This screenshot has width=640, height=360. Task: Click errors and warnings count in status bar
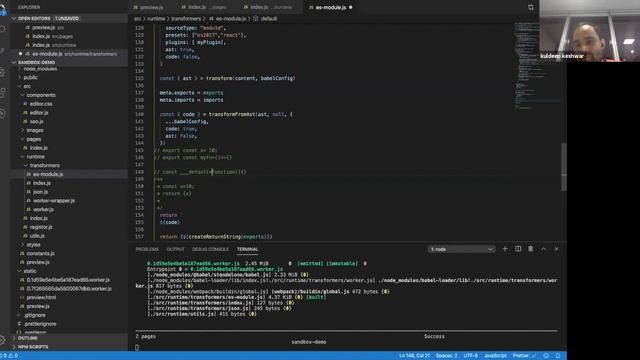point(10,356)
